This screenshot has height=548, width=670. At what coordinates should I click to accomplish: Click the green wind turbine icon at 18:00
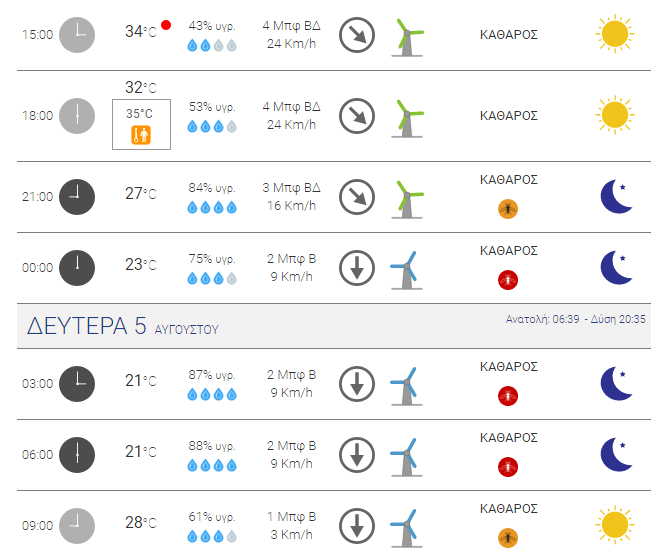[x=408, y=118]
